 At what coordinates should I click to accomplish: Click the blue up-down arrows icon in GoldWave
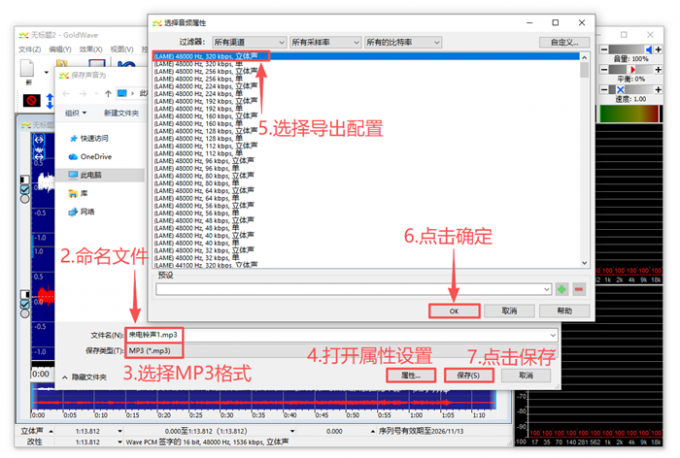click(49, 101)
